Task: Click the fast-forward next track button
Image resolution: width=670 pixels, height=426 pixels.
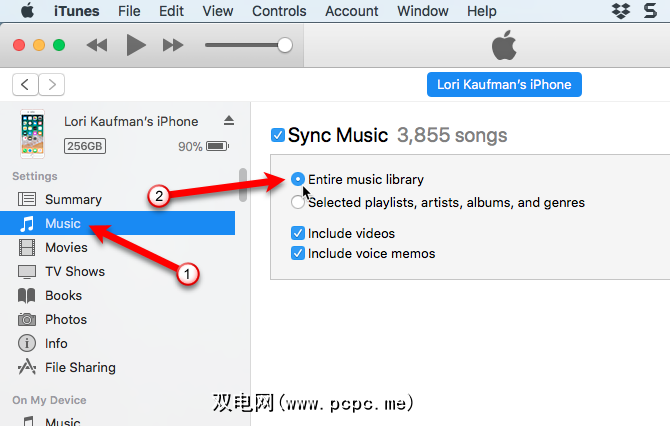Action: (x=173, y=46)
